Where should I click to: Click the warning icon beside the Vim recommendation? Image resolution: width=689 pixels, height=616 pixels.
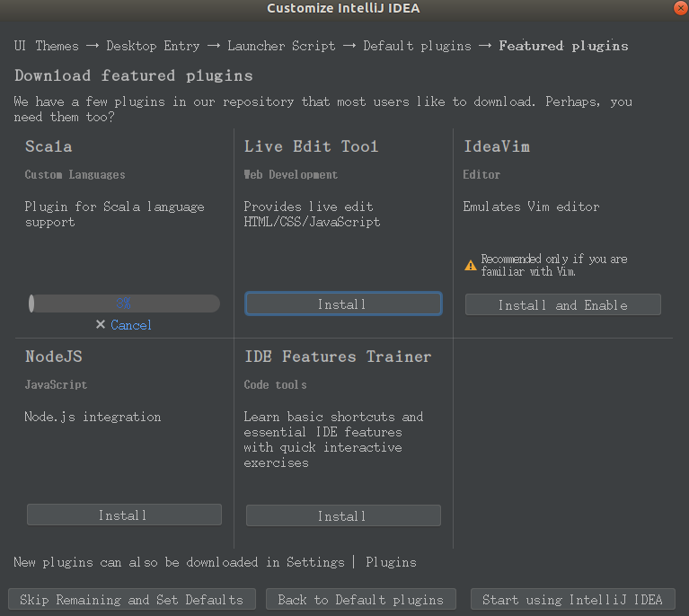point(471,266)
